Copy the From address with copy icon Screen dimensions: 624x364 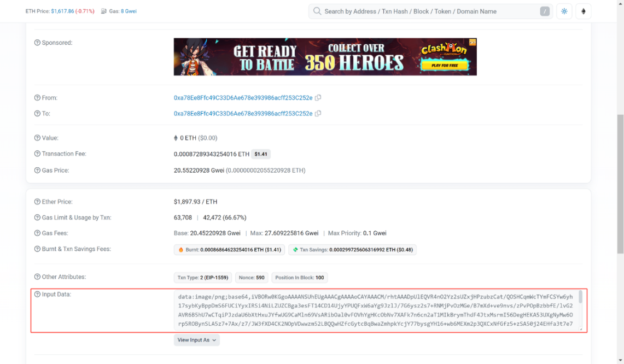(318, 98)
